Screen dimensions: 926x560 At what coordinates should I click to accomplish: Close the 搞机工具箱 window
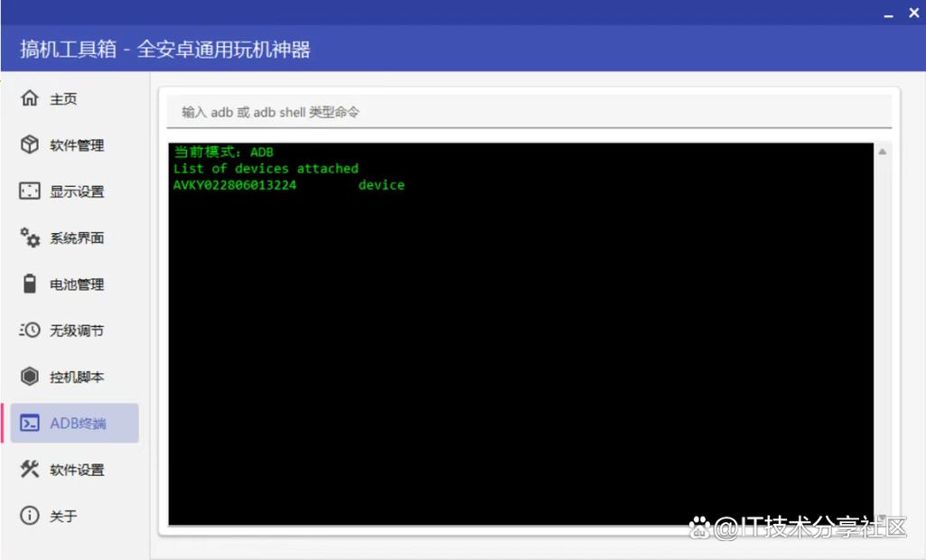913,13
